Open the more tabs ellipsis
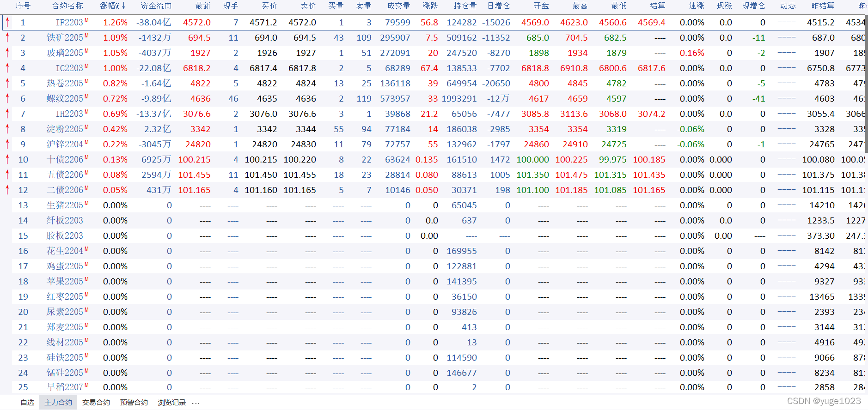The image size is (868, 410). (x=196, y=403)
